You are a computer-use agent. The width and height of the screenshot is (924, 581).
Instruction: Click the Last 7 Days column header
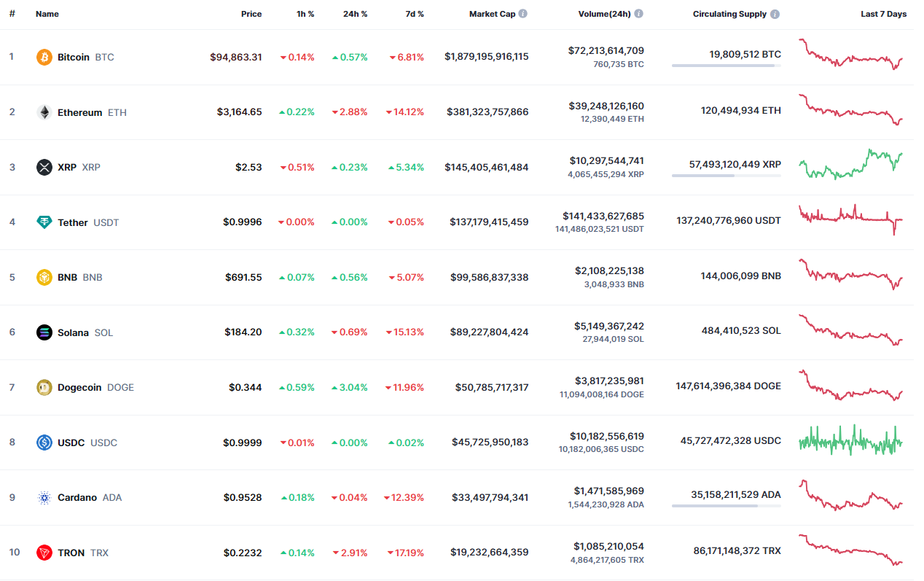coord(883,14)
